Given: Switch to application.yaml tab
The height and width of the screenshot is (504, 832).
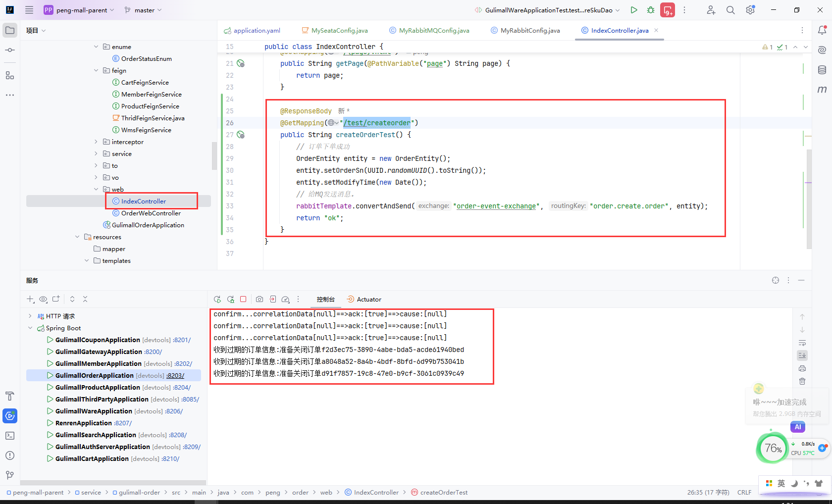Looking at the screenshot, I should [x=252, y=30].
